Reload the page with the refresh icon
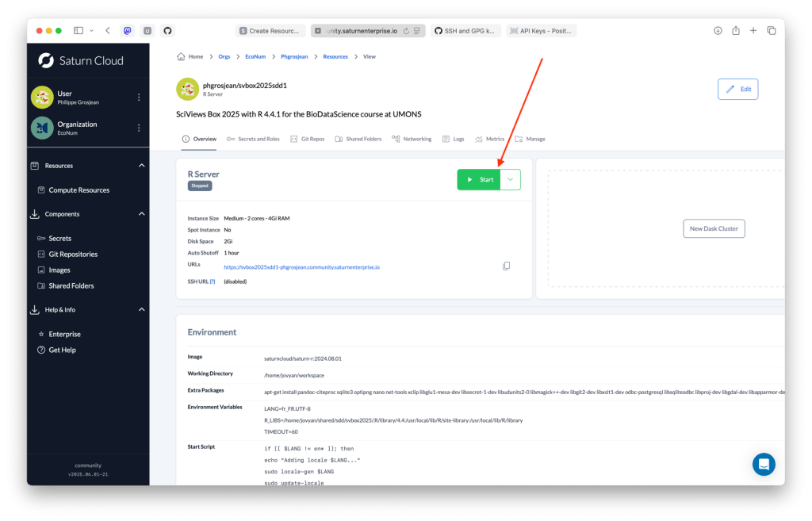812x521 pixels. (407, 31)
